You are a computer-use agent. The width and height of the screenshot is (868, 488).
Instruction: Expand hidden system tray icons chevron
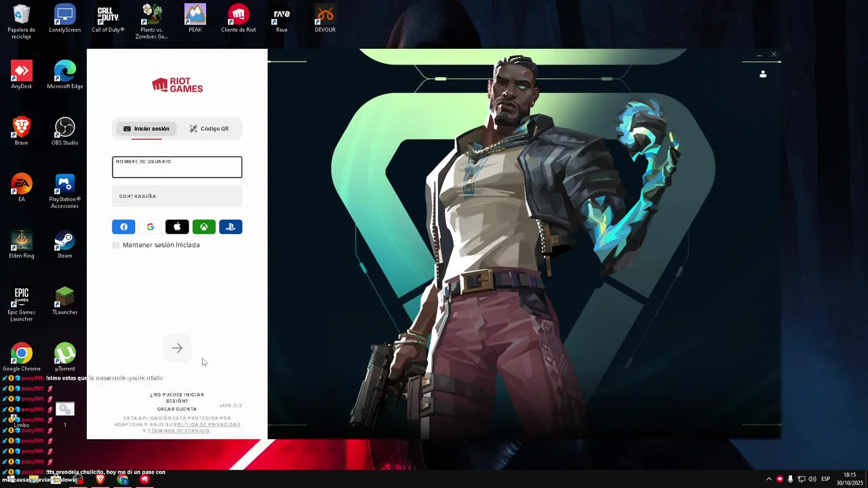click(768, 479)
